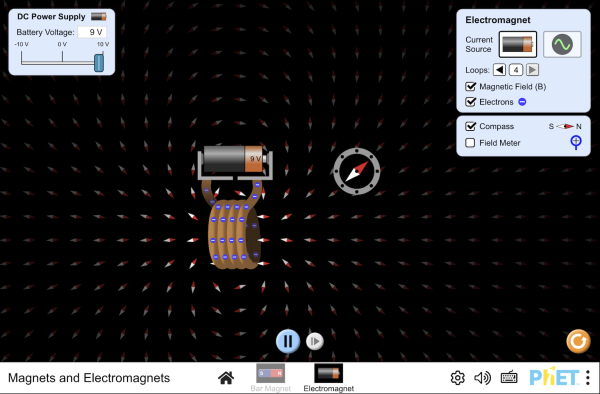
Task: Mute sound with the speaker icon
Action: point(482,378)
